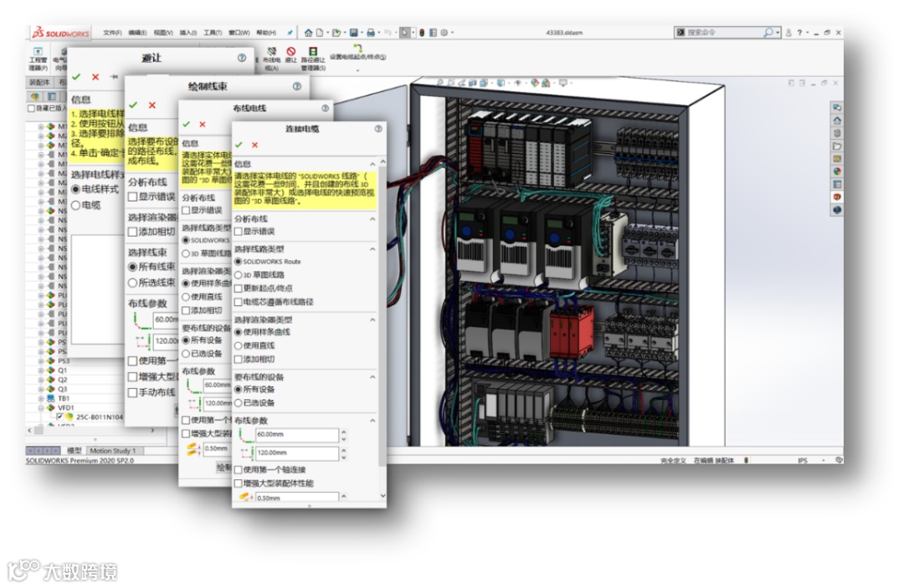Expand the Q1 node in feature tree
This screenshot has width=904, height=588.
(x=41, y=371)
